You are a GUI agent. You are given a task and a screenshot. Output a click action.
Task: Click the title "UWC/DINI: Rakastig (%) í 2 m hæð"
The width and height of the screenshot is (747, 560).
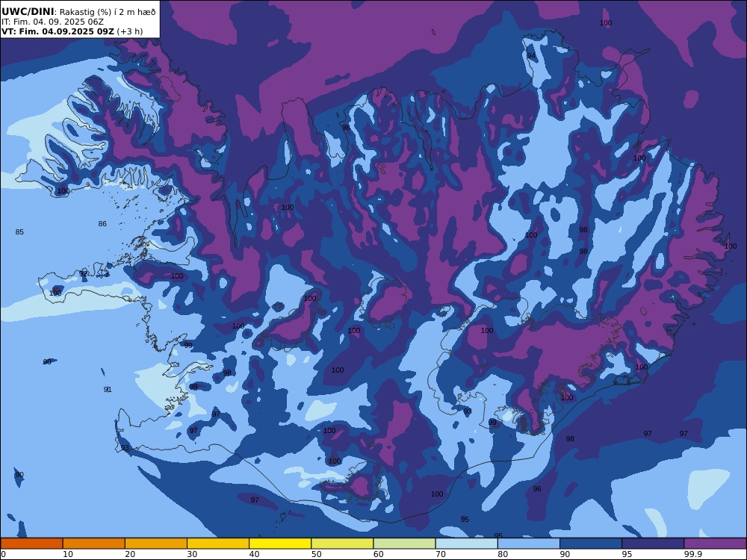(78, 12)
